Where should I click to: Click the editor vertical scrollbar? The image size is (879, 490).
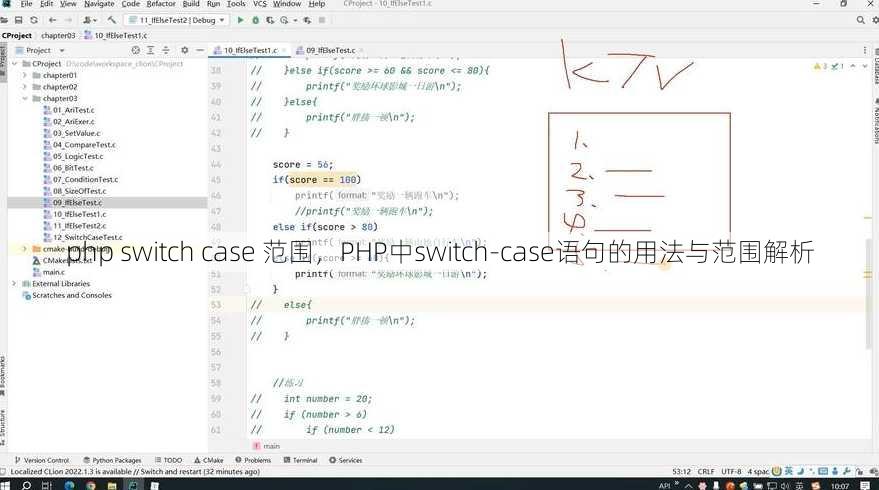868,293
